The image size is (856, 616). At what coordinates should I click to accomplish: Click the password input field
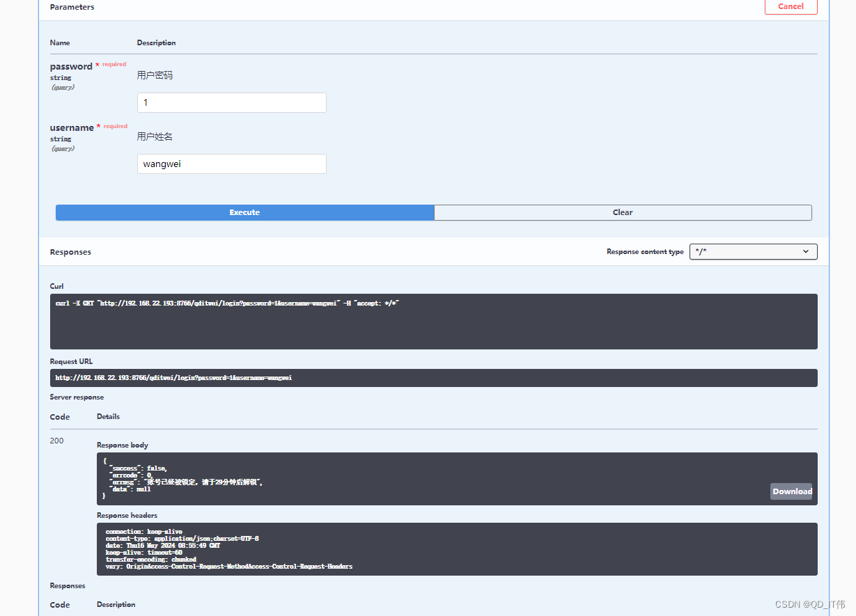coord(232,102)
